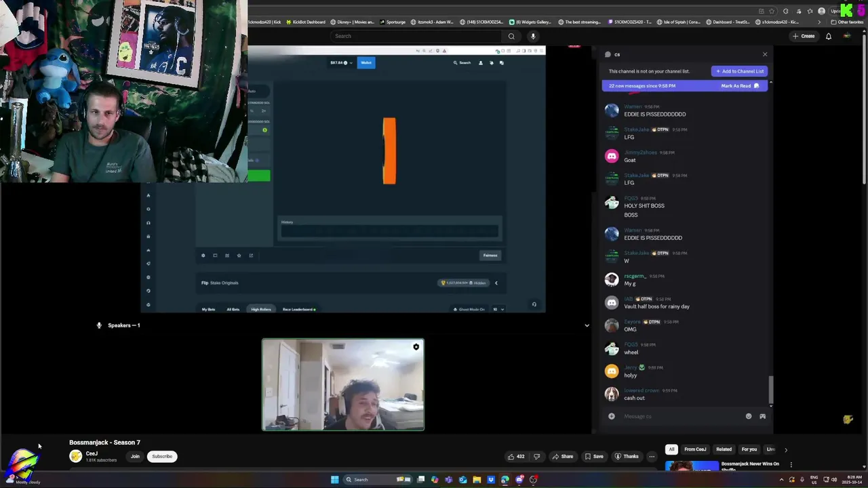The image size is (868, 488).
Task: Toggle Ghost Mode On in Stake
Action: pyautogui.click(x=469, y=309)
